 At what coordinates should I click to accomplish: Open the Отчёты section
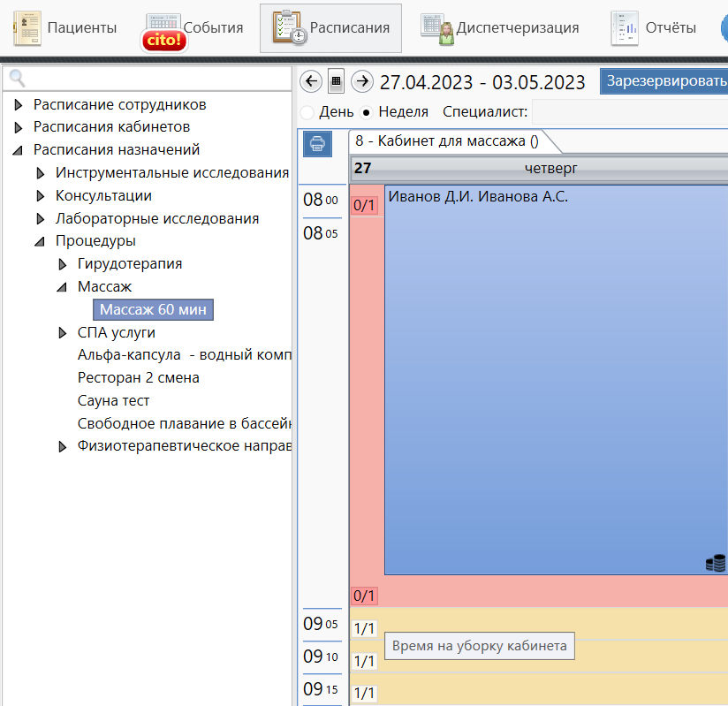[x=652, y=28]
